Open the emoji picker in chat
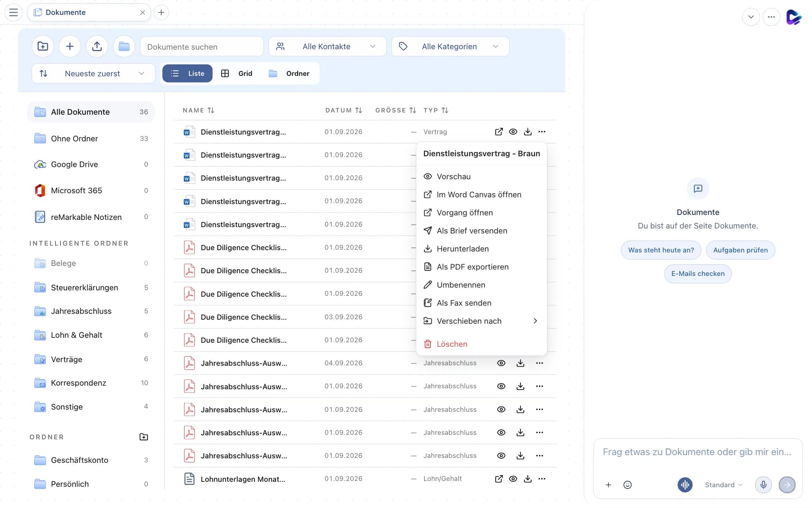This screenshot has width=812, height=508. point(627,485)
